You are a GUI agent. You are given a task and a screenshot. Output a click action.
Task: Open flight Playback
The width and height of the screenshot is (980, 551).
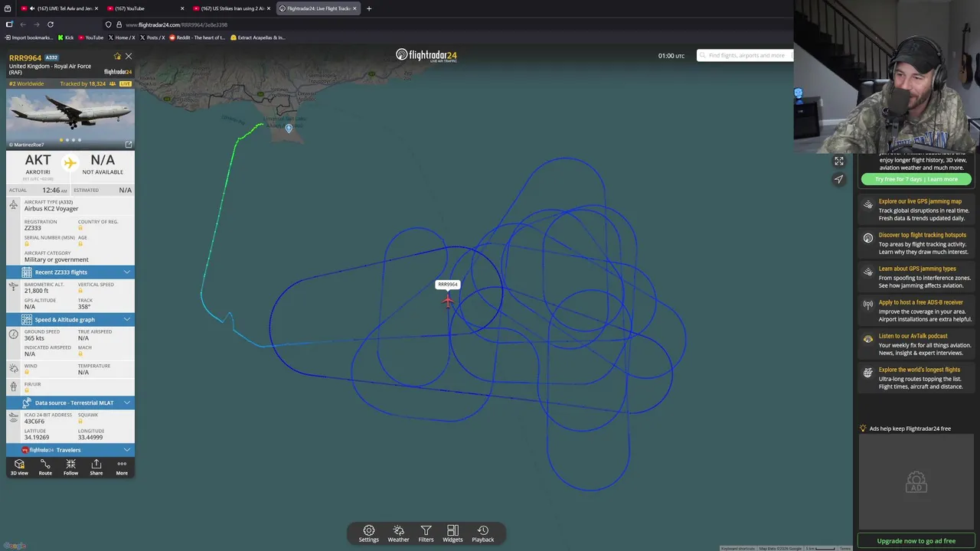click(x=483, y=533)
